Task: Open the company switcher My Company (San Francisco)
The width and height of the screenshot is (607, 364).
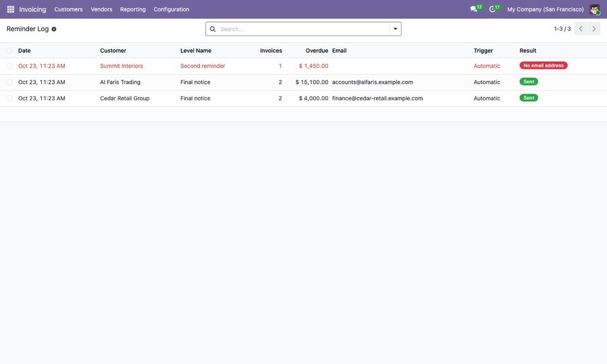Action: tap(545, 9)
